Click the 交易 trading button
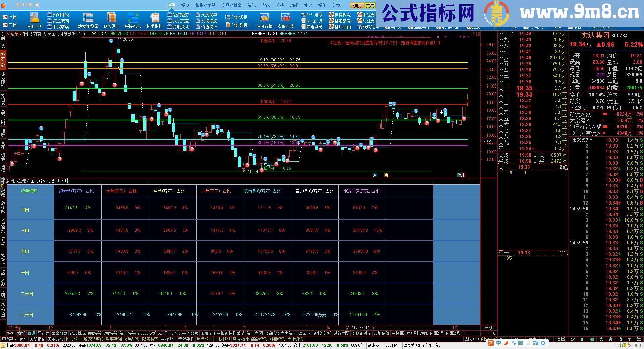 [370, 5]
